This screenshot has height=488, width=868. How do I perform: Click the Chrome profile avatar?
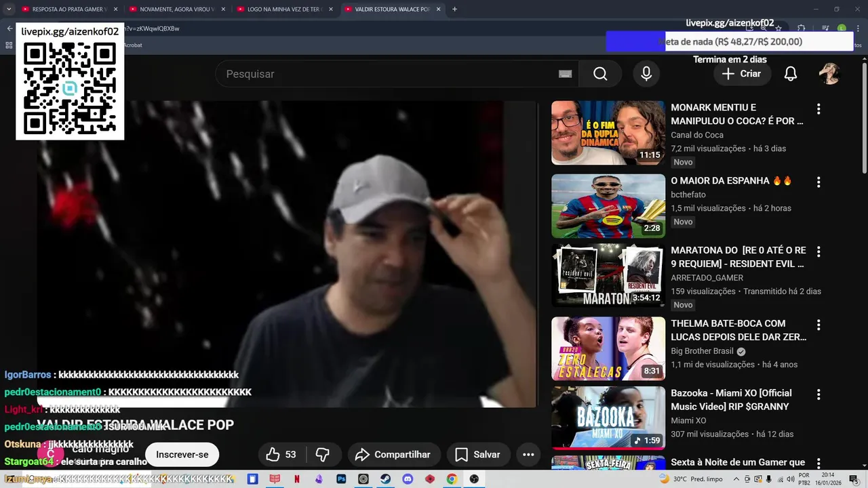click(842, 28)
